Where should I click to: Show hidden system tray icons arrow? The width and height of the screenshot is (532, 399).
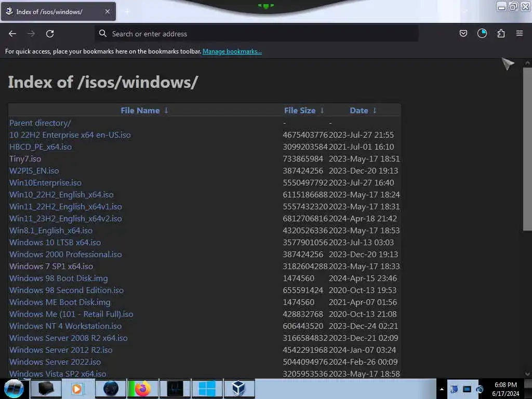[442, 389]
